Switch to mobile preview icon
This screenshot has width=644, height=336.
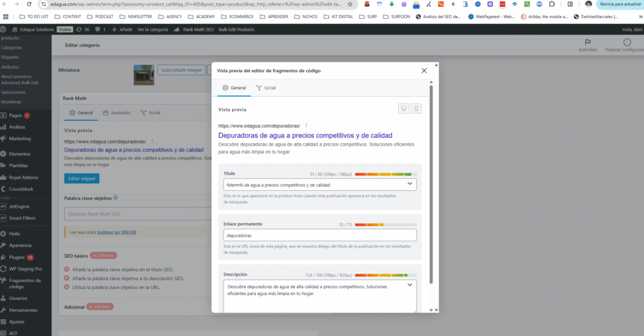click(x=416, y=109)
